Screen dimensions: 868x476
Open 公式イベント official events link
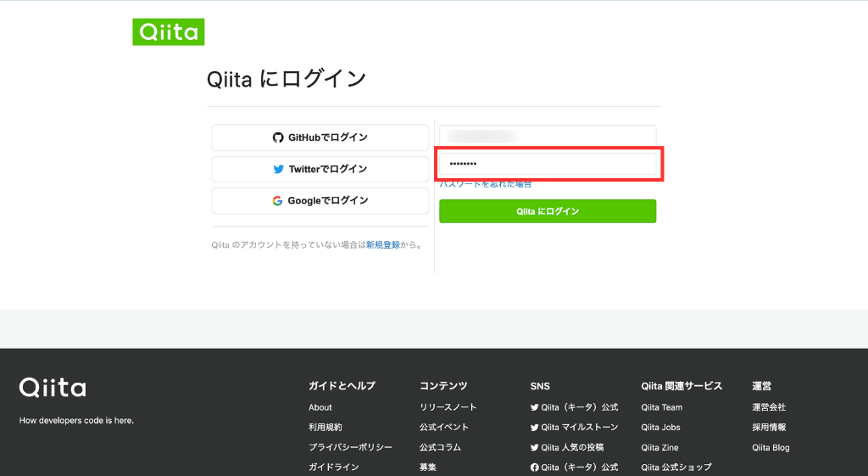444,428
